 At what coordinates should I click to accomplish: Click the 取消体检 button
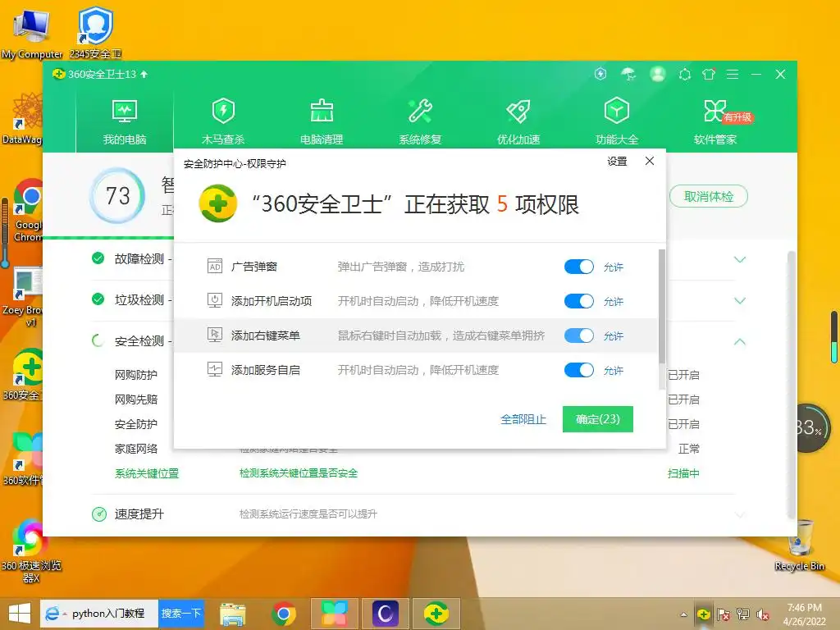click(x=709, y=197)
